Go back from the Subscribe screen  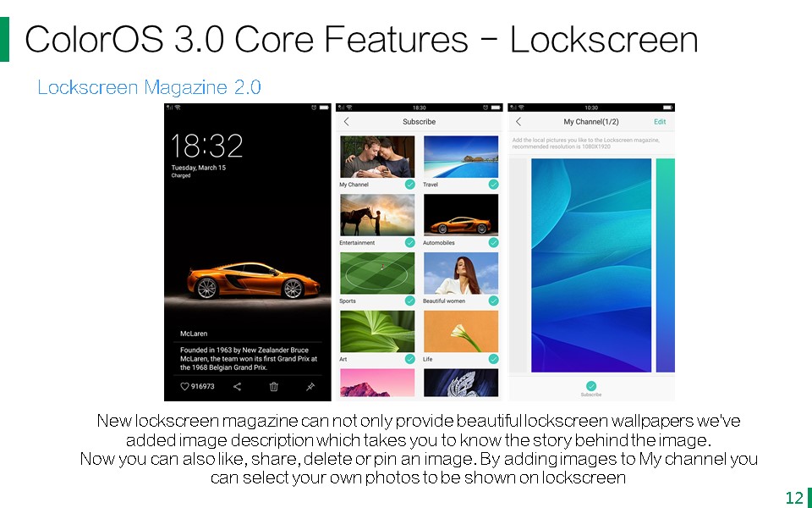[x=347, y=121]
